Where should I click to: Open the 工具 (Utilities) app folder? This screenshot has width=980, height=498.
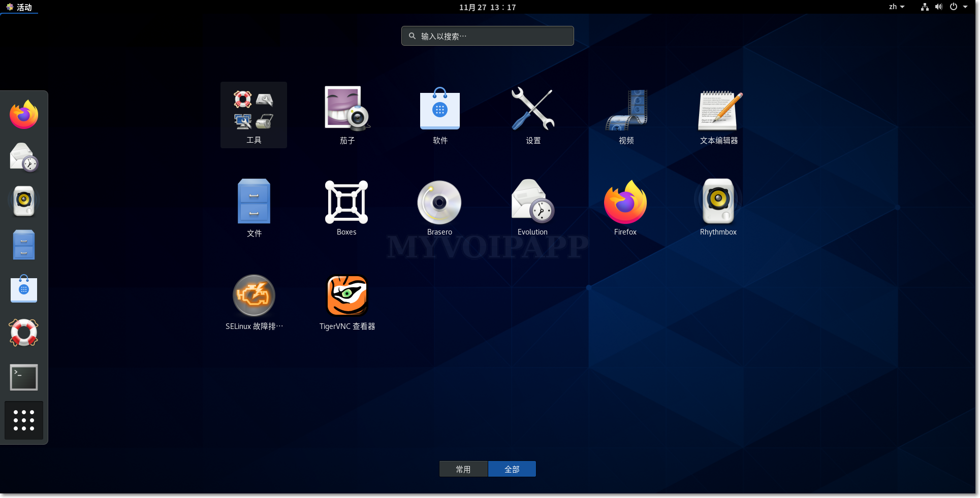[254, 115]
